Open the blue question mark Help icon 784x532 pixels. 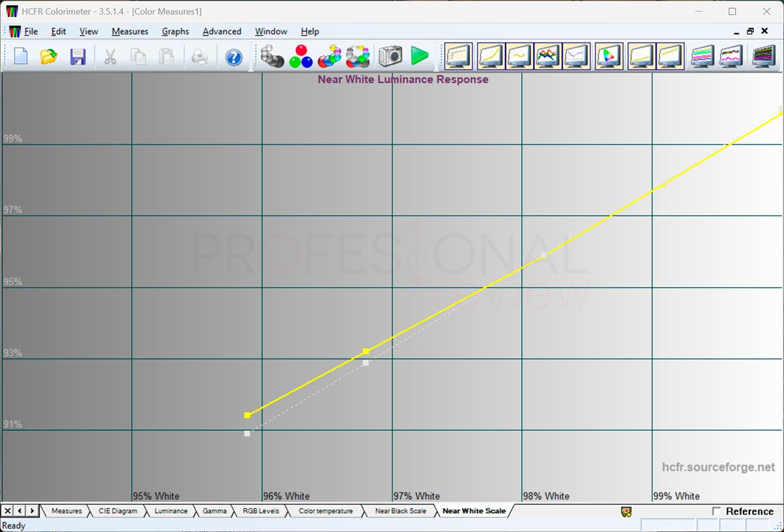(x=233, y=57)
